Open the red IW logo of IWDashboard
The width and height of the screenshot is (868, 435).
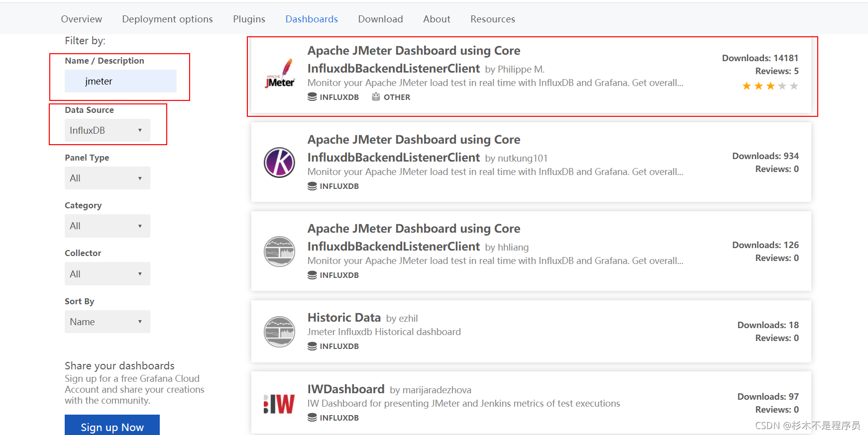[x=279, y=404]
